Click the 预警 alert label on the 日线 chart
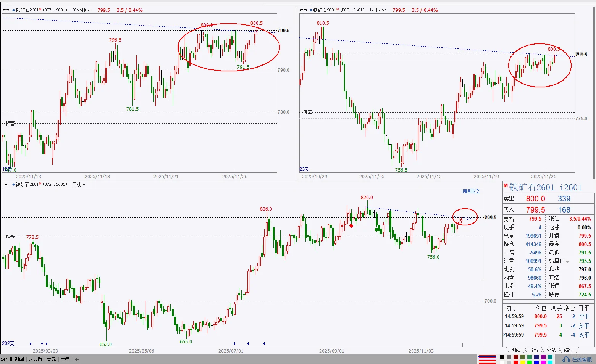The width and height of the screenshot is (596, 364). pyautogui.click(x=10, y=236)
